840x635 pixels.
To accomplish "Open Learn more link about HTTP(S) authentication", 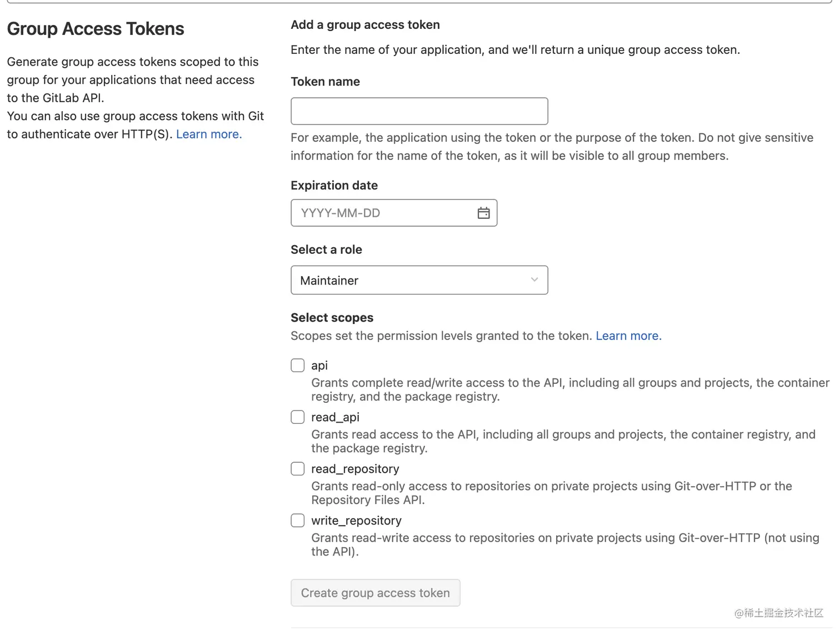I will click(x=209, y=134).
